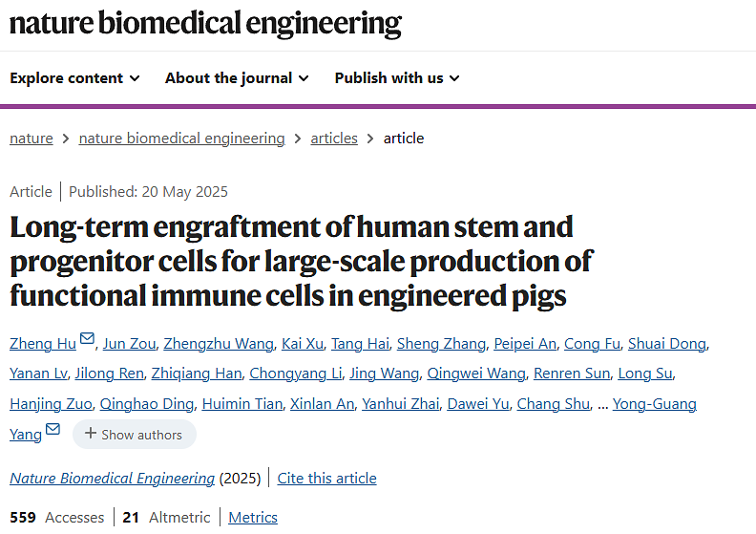
Task: Click the nature biomedical engineering logo
Action: pos(205,23)
